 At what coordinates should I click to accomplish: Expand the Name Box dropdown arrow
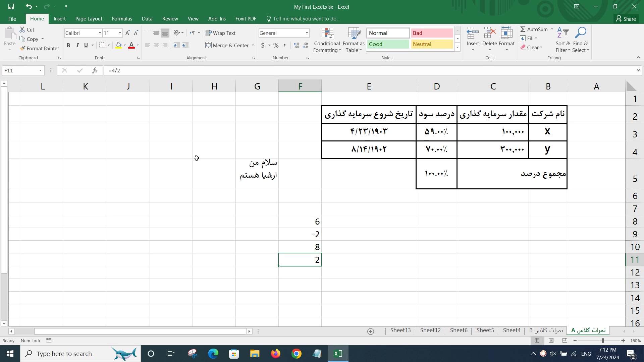pos(40,70)
